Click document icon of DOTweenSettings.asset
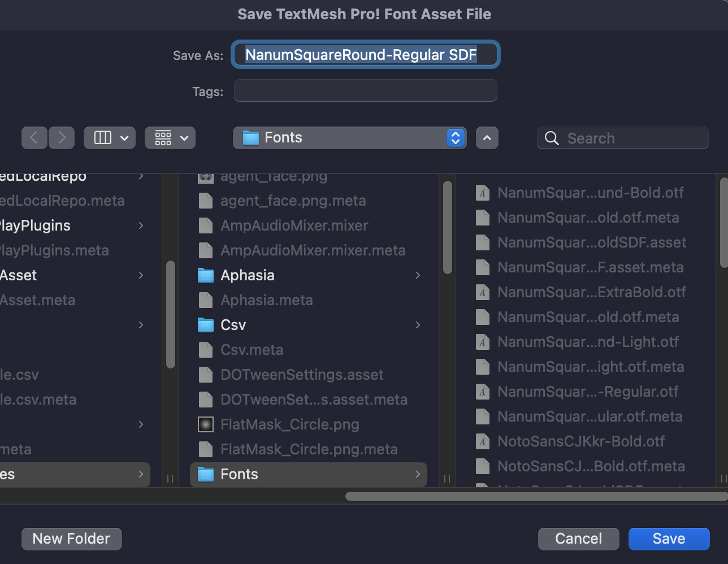The image size is (728, 564). [x=206, y=375]
